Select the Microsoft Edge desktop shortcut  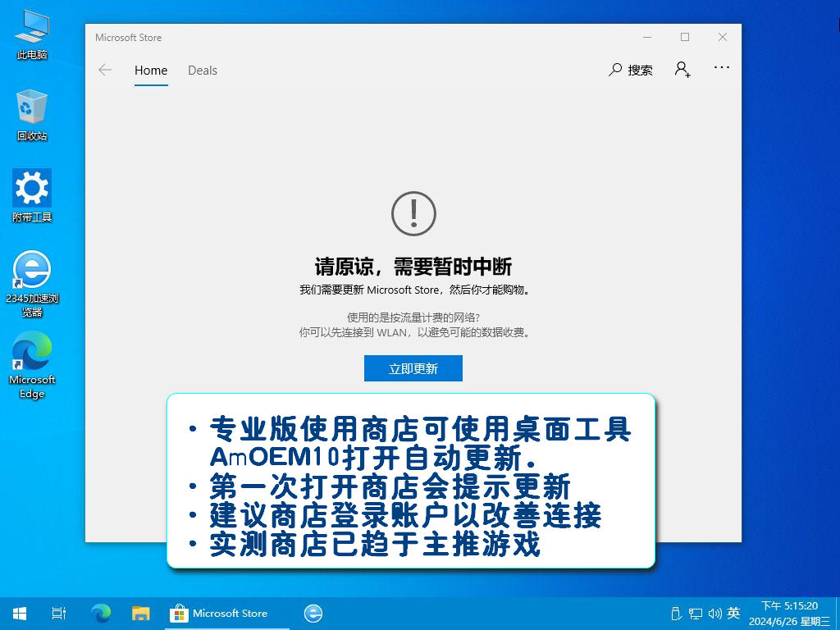[x=32, y=365]
